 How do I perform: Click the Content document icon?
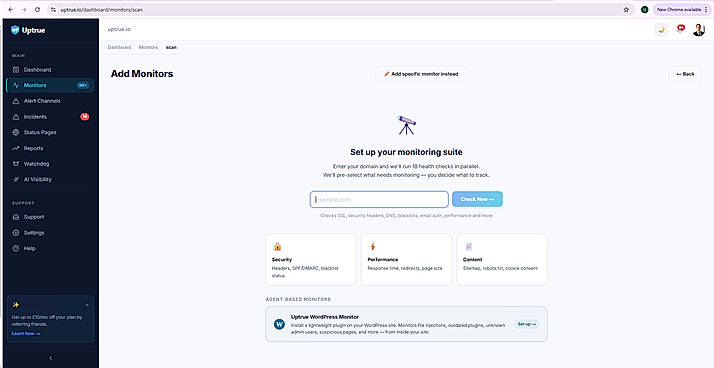coord(469,247)
